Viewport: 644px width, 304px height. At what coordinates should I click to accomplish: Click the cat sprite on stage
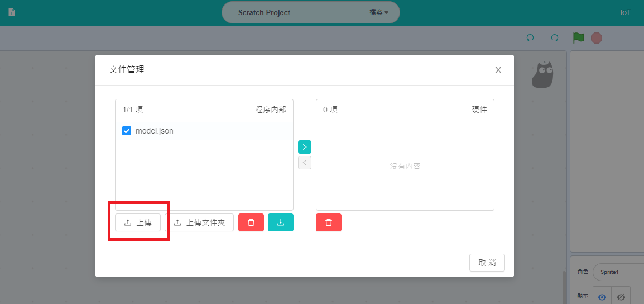pyautogui.click(x=542, y=75)
